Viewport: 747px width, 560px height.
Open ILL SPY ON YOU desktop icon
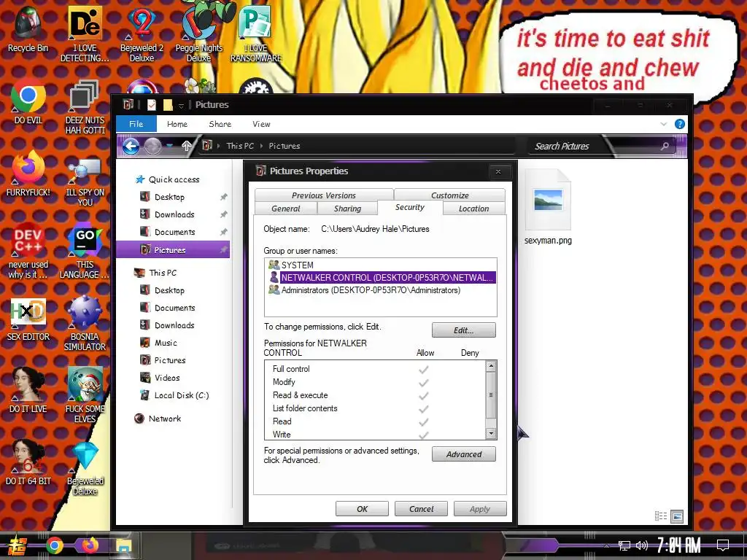pos(85,183)
